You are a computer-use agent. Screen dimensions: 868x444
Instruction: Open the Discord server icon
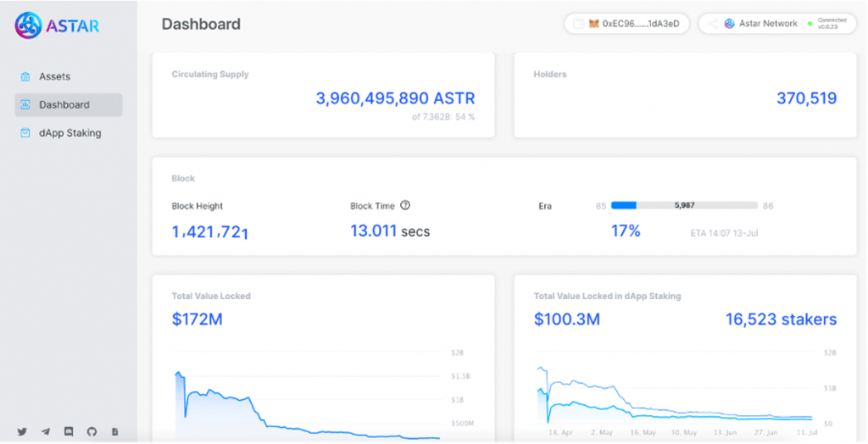(69, 431)
